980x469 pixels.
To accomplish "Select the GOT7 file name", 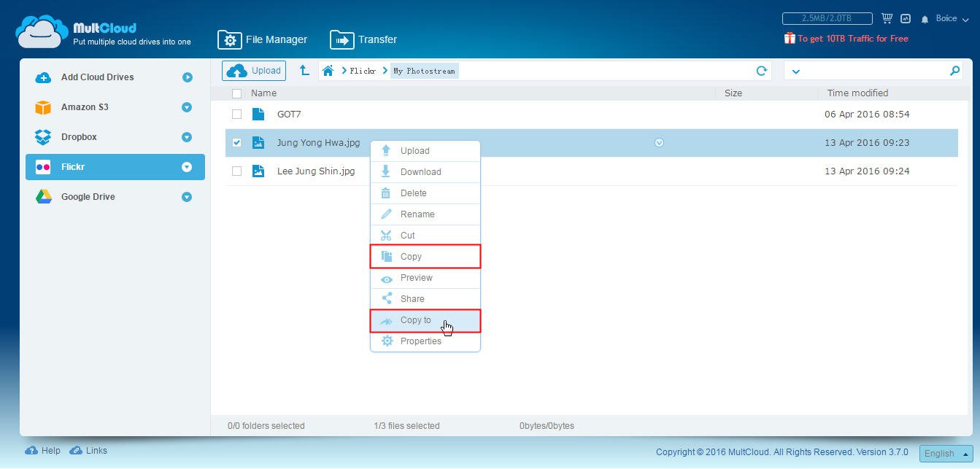I will click(x=289, y=115).
